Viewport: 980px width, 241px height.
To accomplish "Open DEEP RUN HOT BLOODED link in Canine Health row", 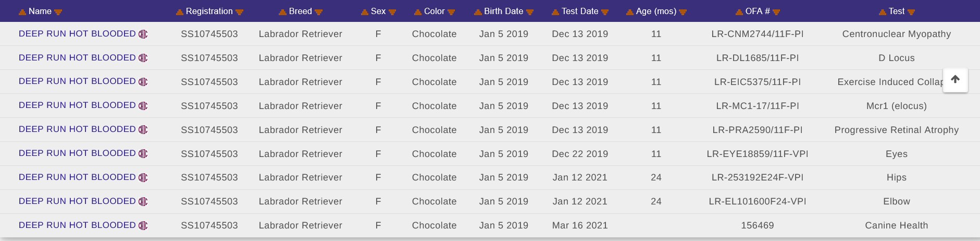I will tap(77, 225).
